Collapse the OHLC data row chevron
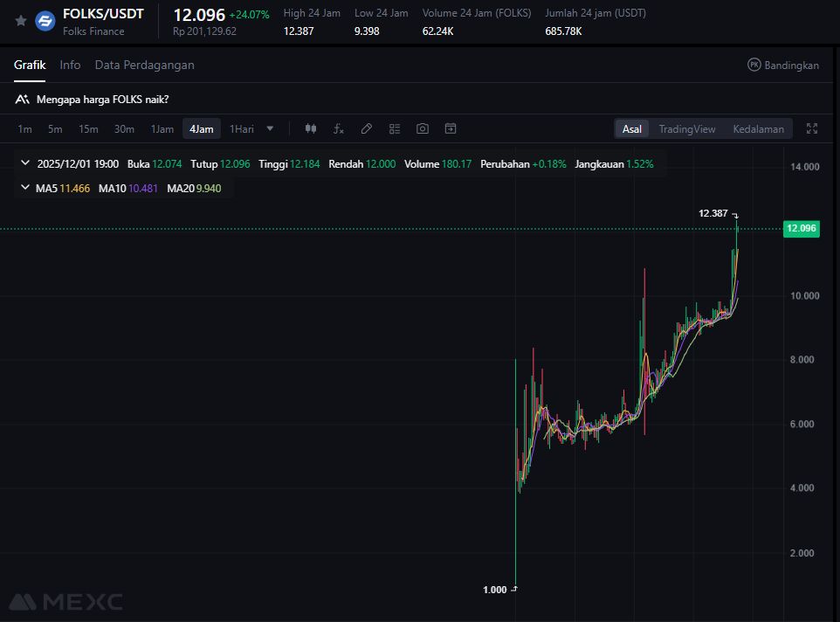 (x=25, y=163)
